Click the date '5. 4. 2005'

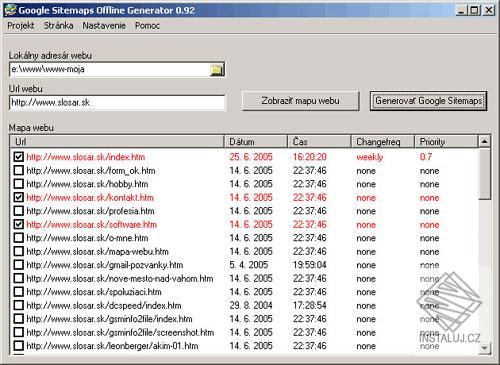[249, 265]
